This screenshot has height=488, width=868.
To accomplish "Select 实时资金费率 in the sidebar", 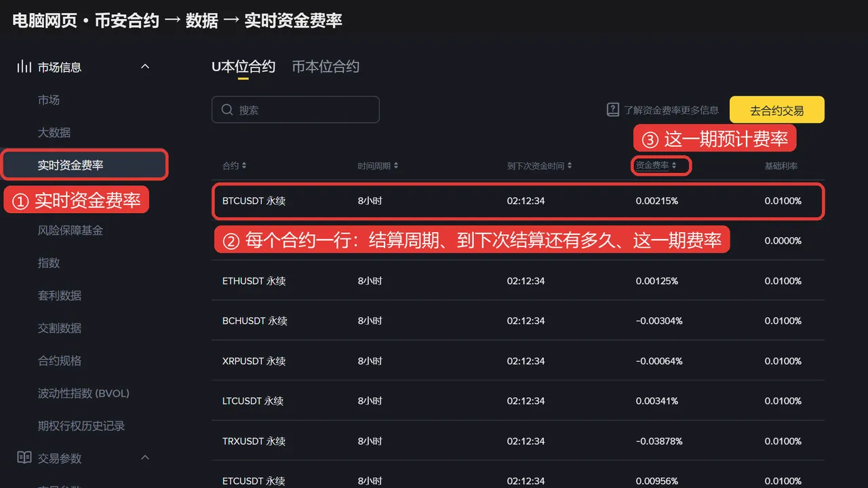I will tap(71, 165).
